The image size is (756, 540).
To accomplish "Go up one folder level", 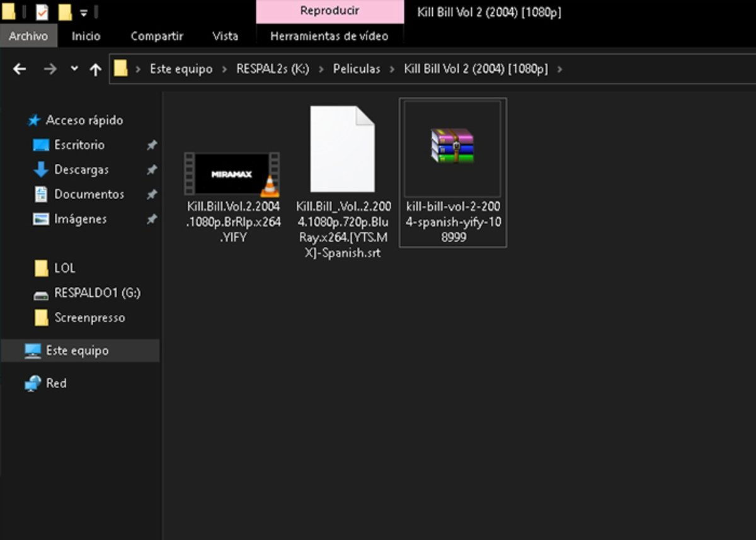I will [x=95, y=69].
